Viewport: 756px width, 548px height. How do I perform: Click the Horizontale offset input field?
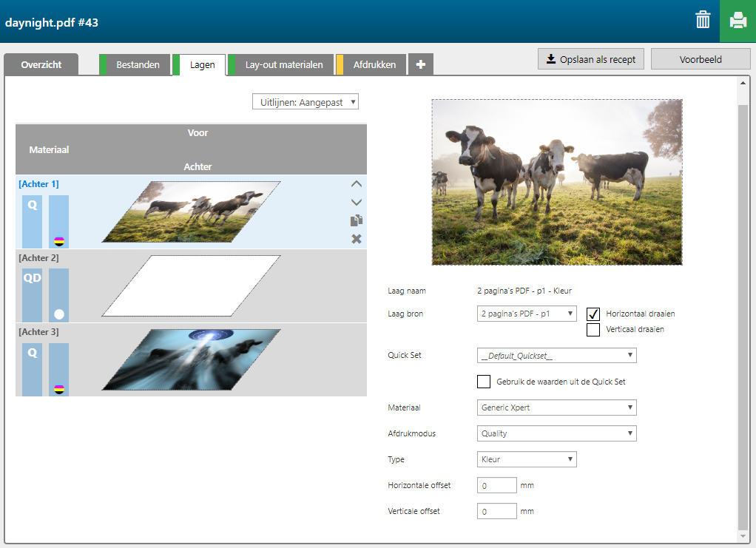pyautogui.click(x=496, y=486)
